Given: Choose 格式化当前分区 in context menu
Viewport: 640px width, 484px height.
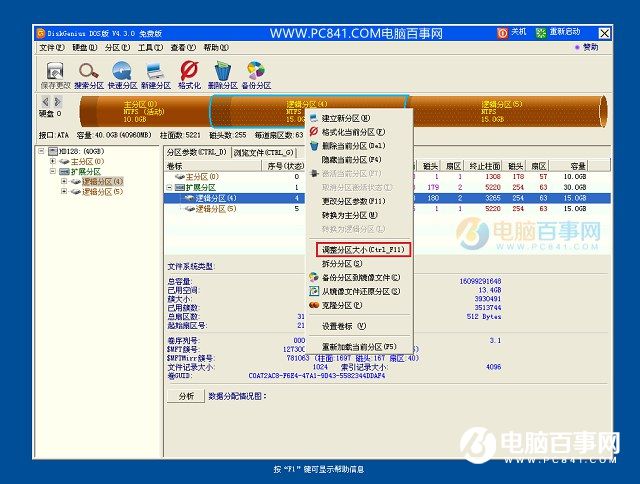Looking at the screenshot, I should 360,132.
